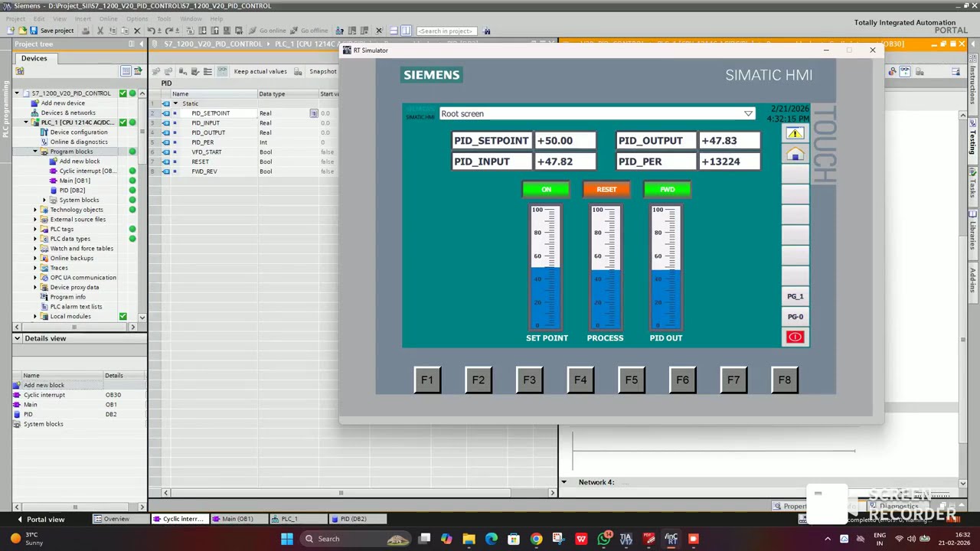
Task: Collapse the Details view panel
Action: tap(17, 338)
